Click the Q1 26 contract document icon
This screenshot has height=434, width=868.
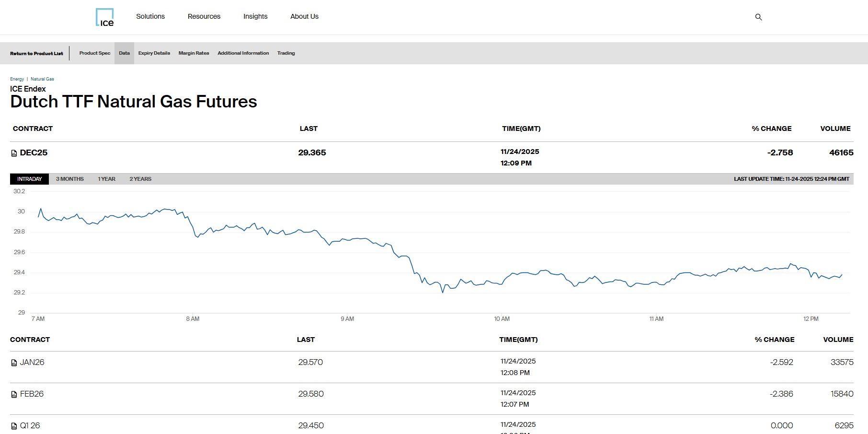pyautogui.click(x=14, y=426)
